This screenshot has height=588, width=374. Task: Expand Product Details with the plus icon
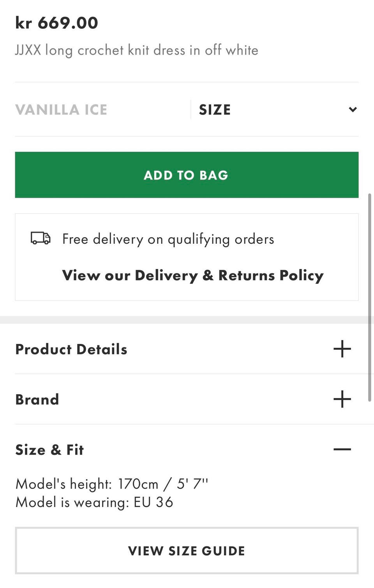(342, 349)
